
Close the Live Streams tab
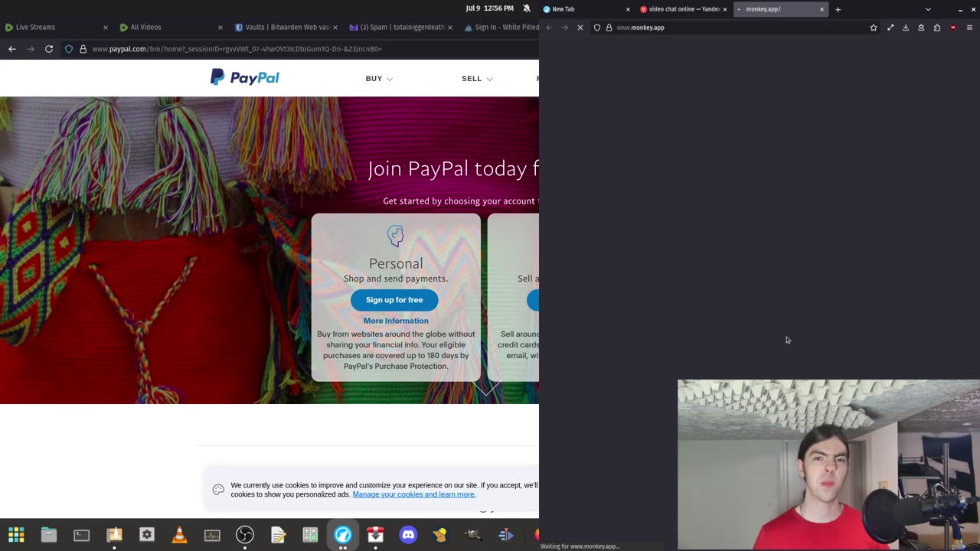pyautogui.click(x=106, y=28)
